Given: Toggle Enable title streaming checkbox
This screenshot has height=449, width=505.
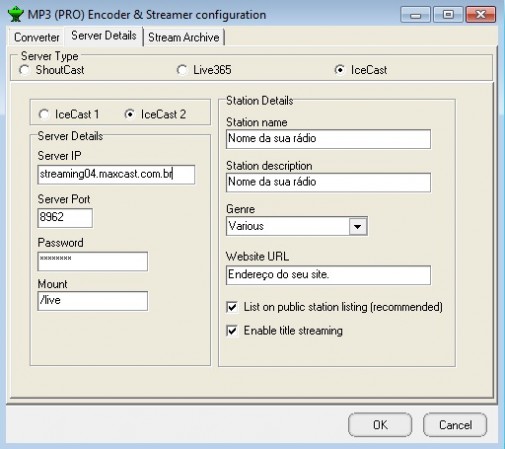Looking at the screenshot, I should pyautogui.click(x=232, y=331).
